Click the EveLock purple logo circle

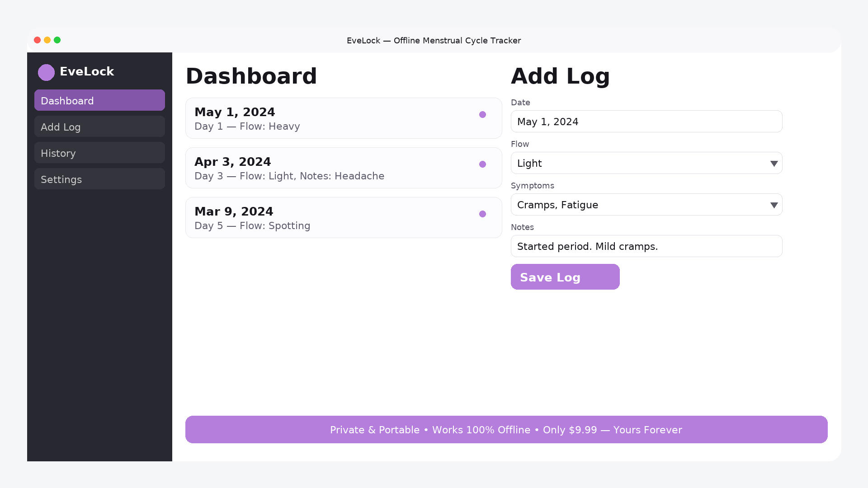[x=46, y=72]
